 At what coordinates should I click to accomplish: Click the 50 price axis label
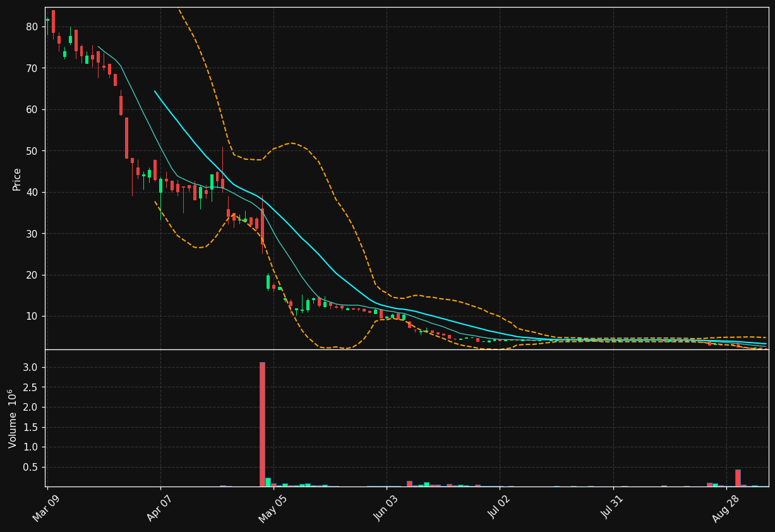click(x=33, y=151)
